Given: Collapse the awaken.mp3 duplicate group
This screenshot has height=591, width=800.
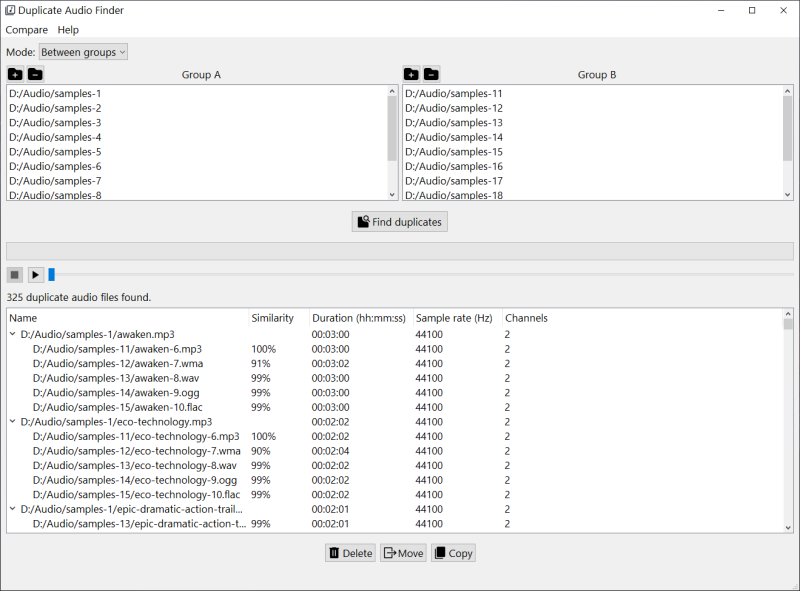Looking at the screenshot, I should point(13,334).
